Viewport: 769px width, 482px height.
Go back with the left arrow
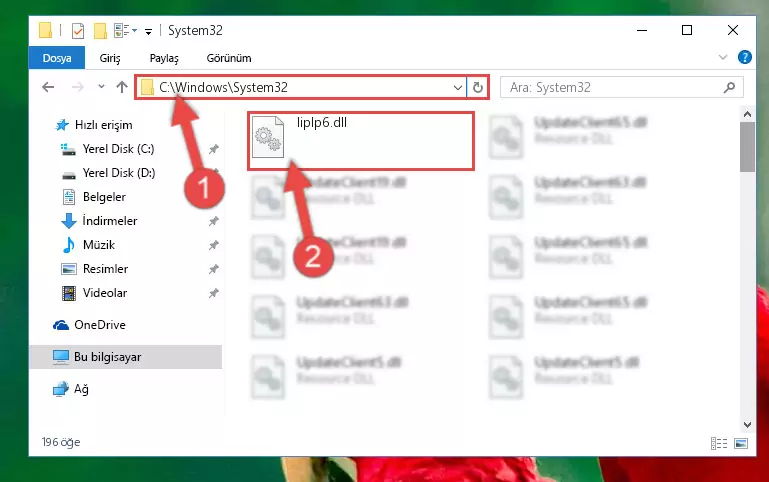pos(48,87)
